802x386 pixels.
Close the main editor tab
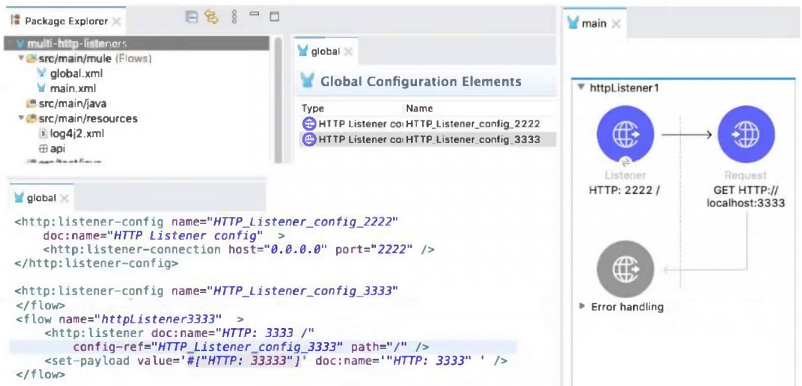pyautogui.click(x=616, y=24)
